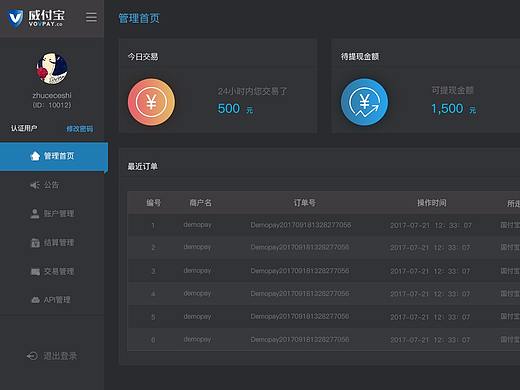Click the 管理首页 page title

[139, 18]
